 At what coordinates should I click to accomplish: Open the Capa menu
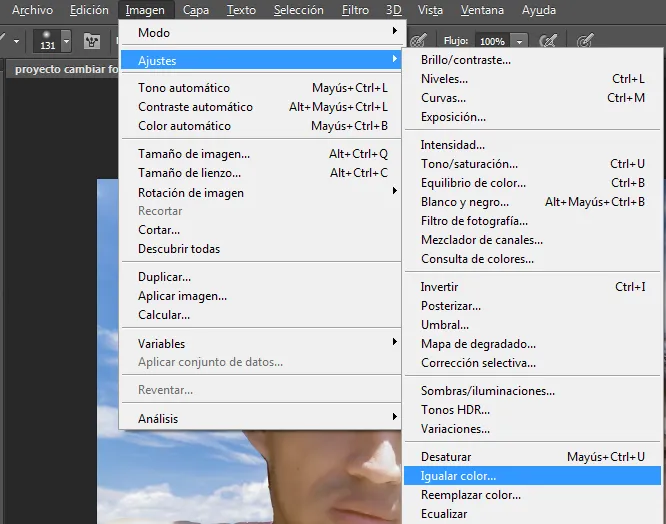coord(196,10)
